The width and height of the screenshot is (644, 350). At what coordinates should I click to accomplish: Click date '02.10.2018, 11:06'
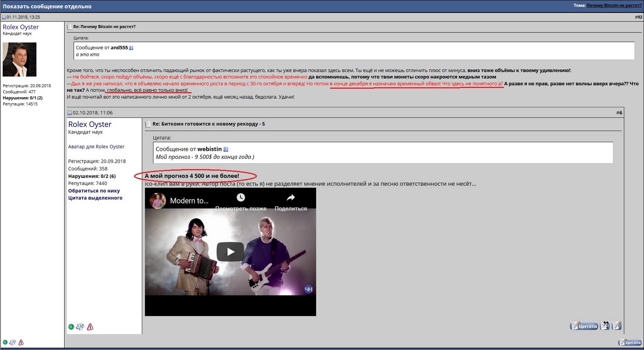pos(93,113)
